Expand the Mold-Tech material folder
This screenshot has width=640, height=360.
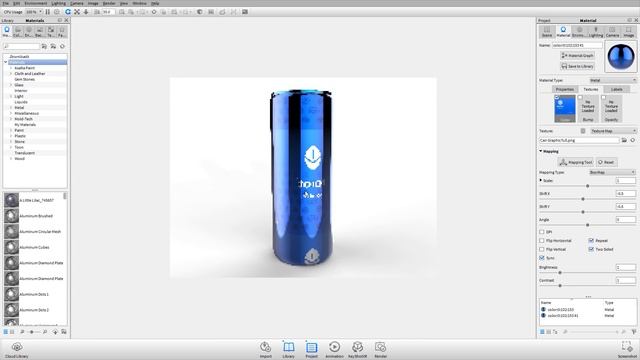11,119
